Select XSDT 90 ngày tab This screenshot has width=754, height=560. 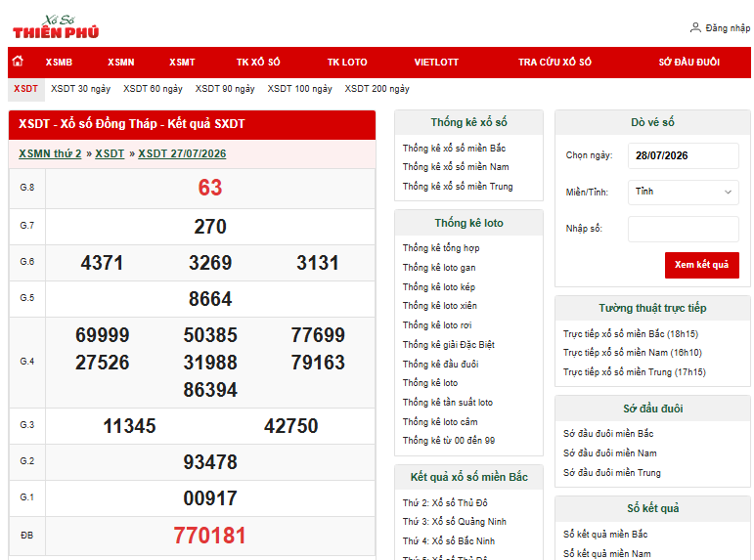[x=225, y=89]
